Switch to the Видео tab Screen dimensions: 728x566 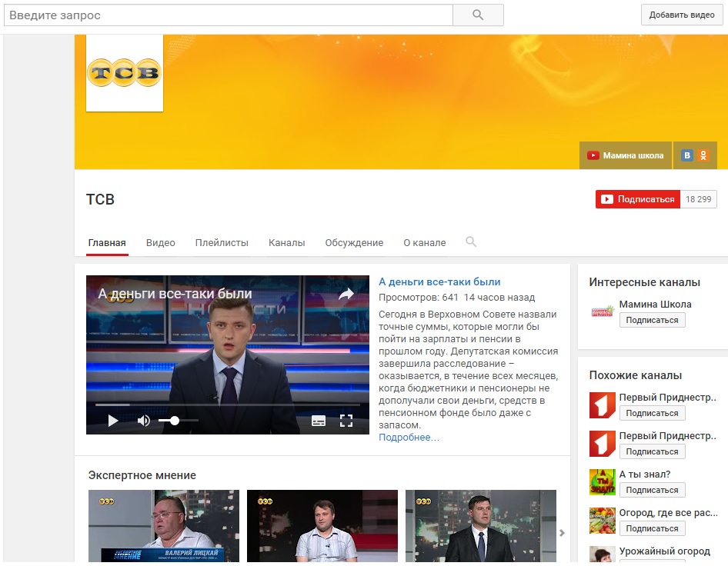click(x=161, y=243)
